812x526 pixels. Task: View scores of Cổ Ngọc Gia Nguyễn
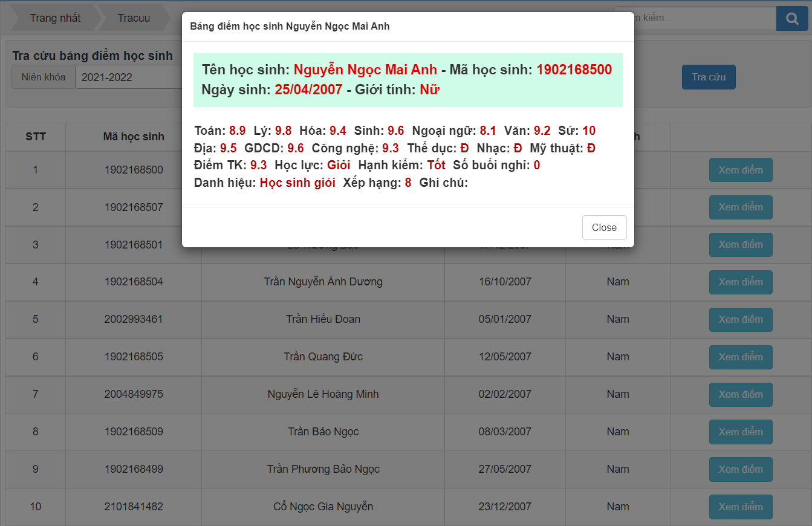[741, 507]
